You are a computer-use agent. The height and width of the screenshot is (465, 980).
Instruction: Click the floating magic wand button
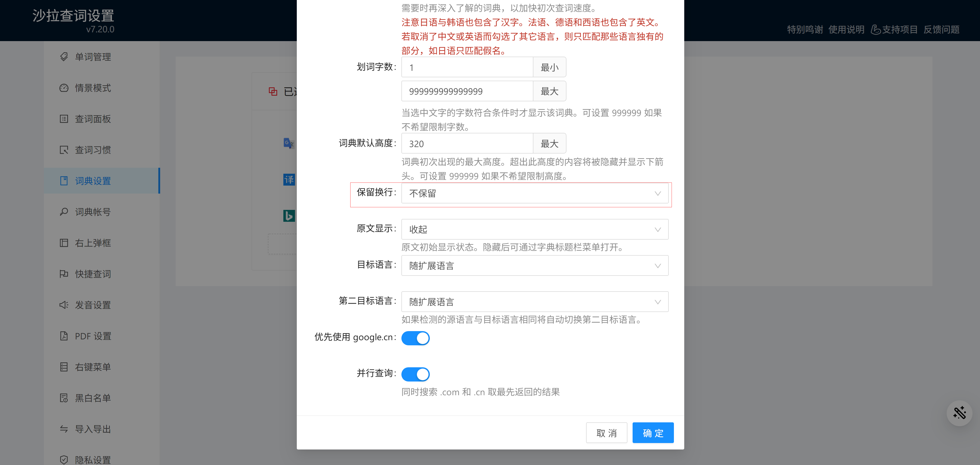coord(959,413)
